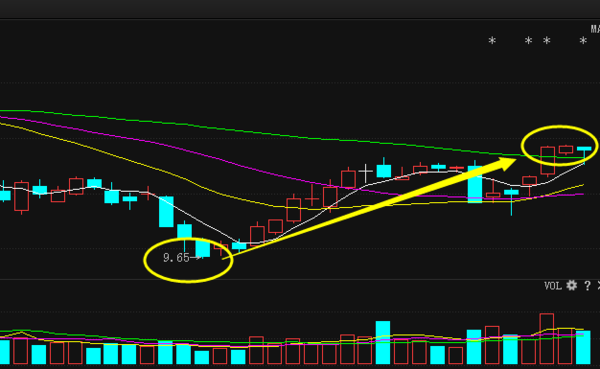Image resolution: width=600 pixels, height=369 pixels.
Task: Select the second asterisk event marker
Action: (x=528, y=41)
